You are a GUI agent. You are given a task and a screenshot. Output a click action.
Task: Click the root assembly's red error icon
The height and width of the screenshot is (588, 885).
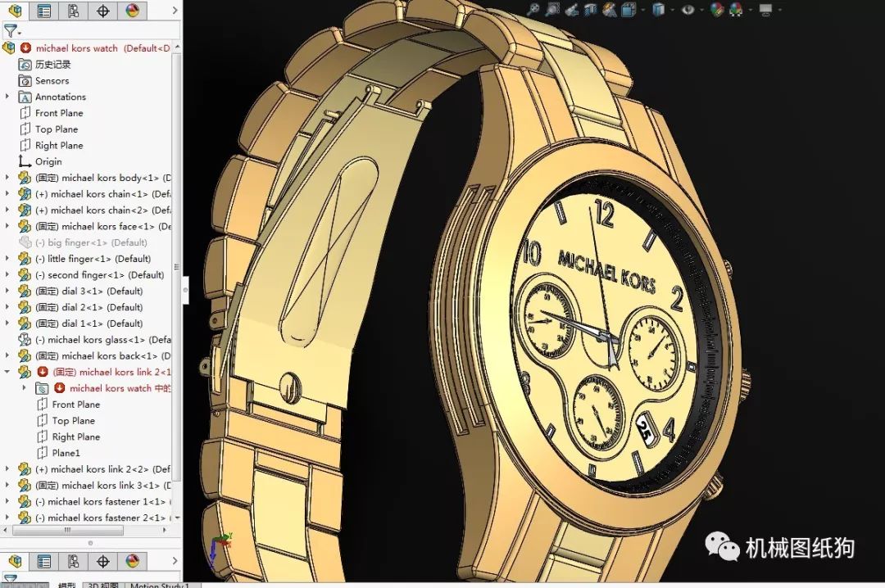(x=25, y=48)
